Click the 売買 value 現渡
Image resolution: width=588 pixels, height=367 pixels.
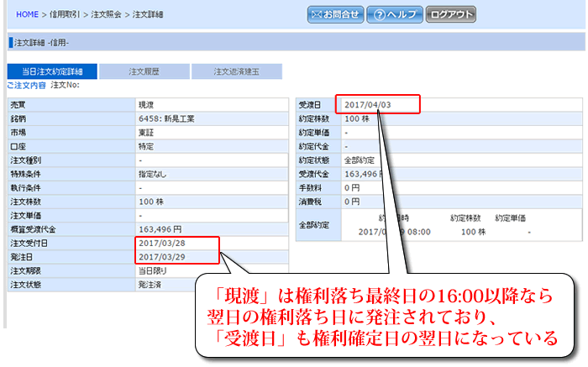[146, 106]
